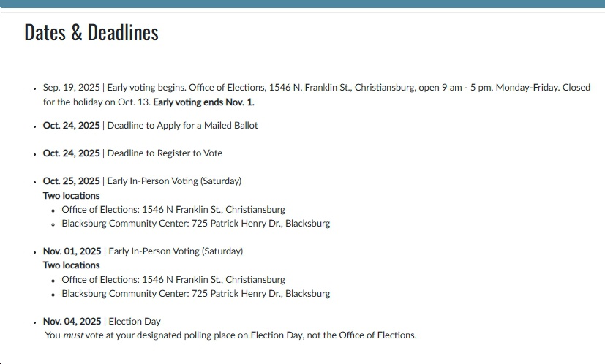Click bold "Early voting ends Nov. 1." text
Screen dimensions: 605x364
(x=203, y=102)
